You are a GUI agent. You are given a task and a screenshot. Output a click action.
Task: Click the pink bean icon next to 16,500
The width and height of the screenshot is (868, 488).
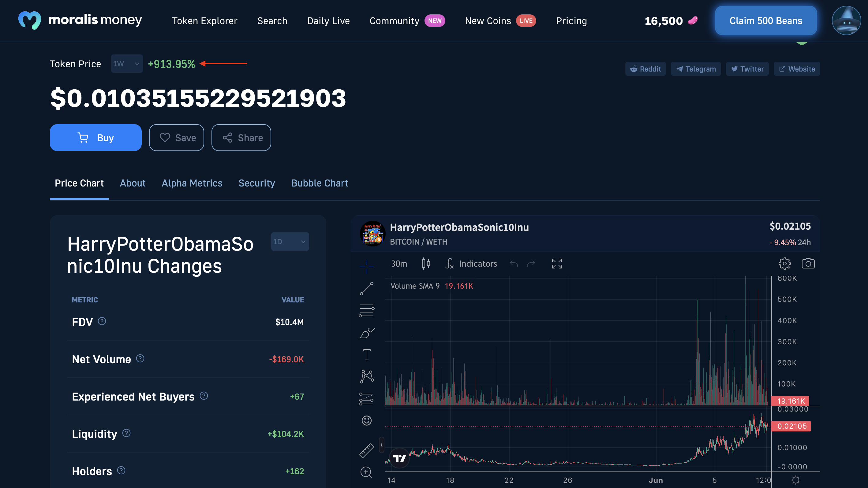[693, 20]
